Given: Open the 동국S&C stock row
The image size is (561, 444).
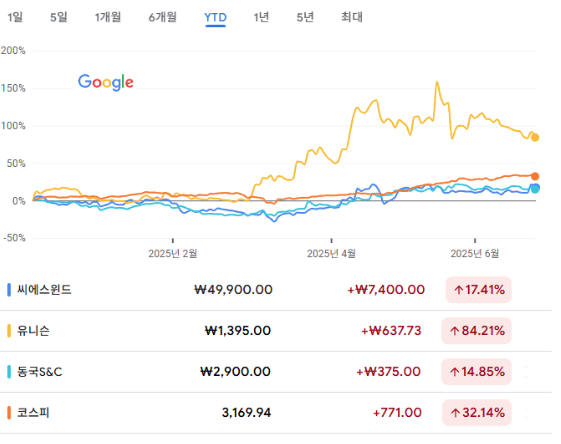Looking at the screenshot, I should pos(276,372).
